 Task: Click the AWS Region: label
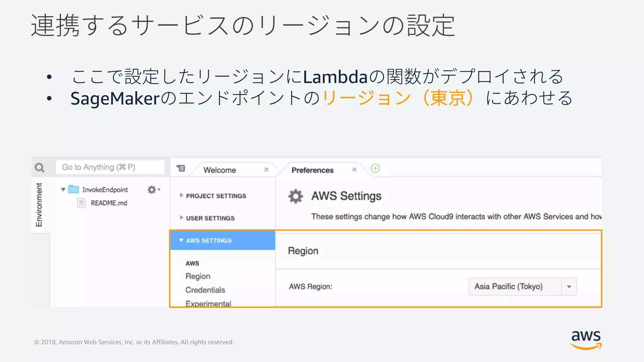pyautogui.click(x=311, y=287)
